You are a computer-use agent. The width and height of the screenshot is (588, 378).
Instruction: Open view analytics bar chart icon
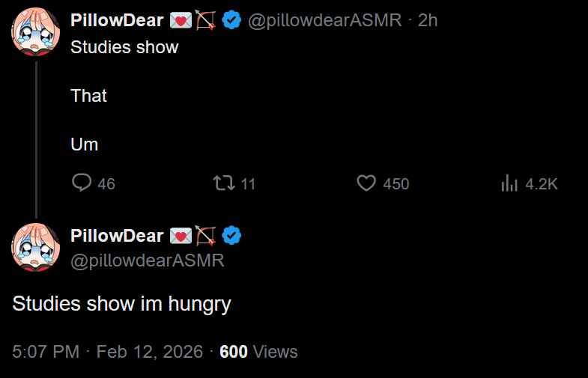509,183
